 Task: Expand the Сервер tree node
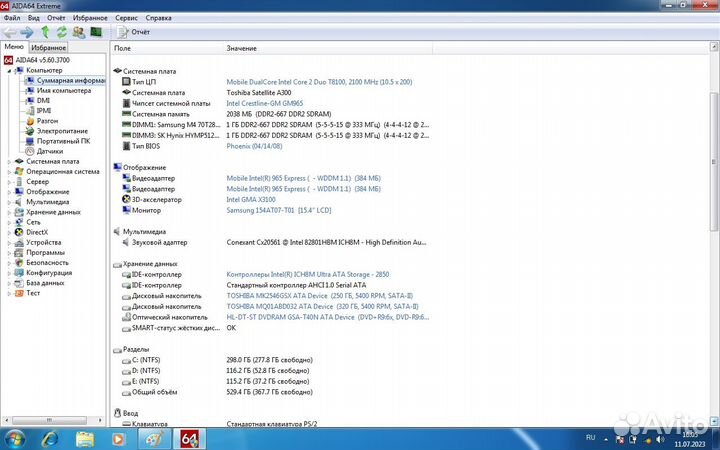click(x=9, y=182)
